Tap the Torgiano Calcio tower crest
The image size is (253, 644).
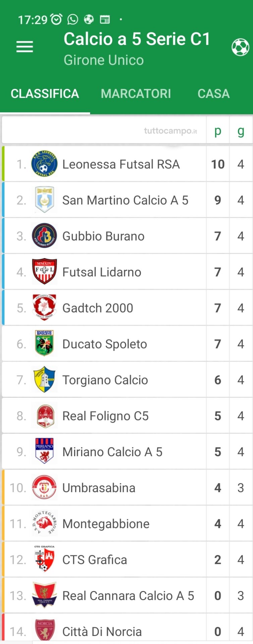tap(44, 380)
